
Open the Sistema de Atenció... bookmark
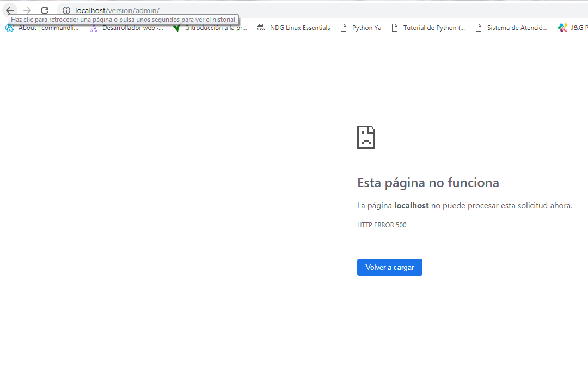(511, 28)
